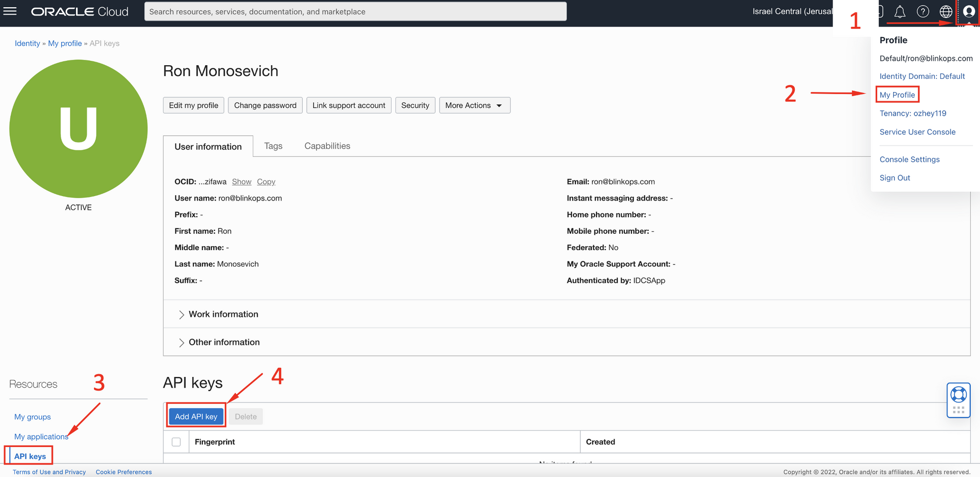Viewport: 980px width, 477px height.
Task: Switch to the Tags tab
Action: click(273, 146)
